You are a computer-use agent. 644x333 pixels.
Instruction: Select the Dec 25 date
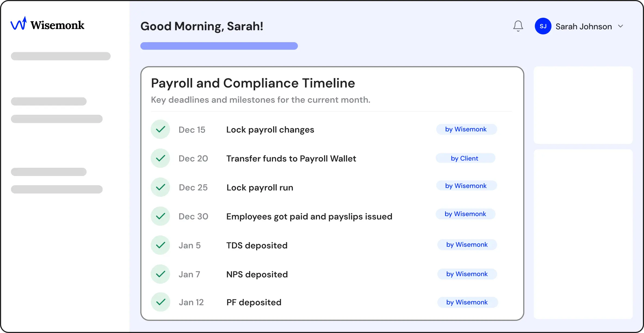(x=193, y=187)
